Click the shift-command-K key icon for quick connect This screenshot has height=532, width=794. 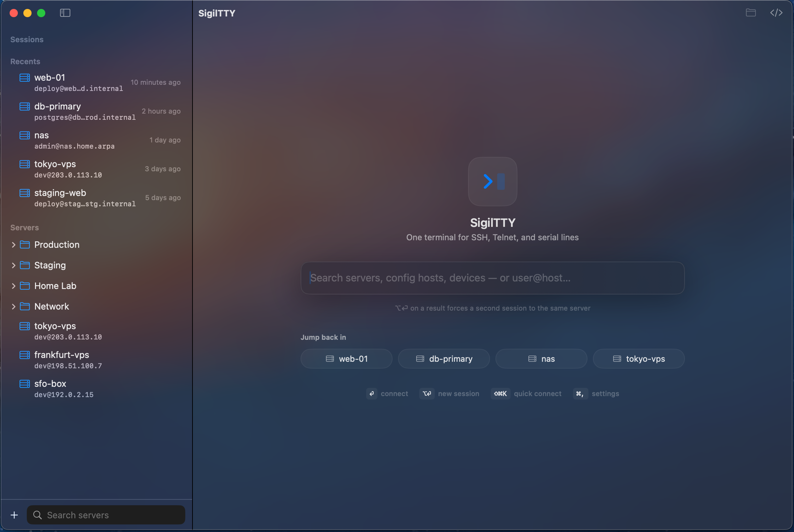pyautogui.click(x=501, y=394)
